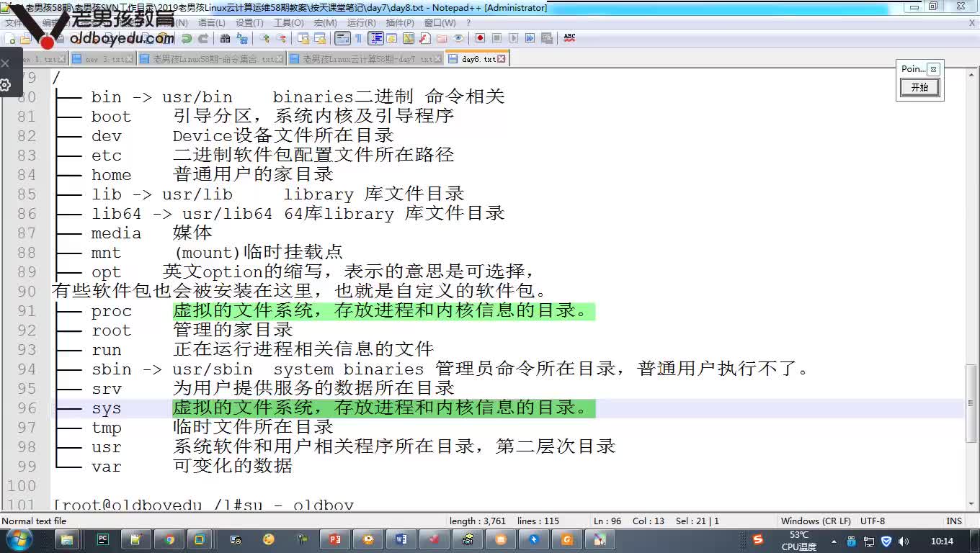Open the 窗口(W) menu

[x=440, y=23]
